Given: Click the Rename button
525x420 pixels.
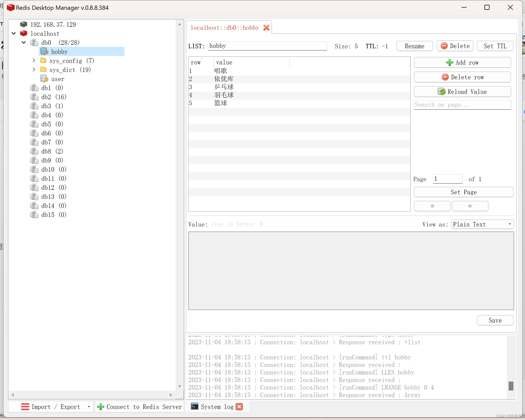Looking at the screenshot, I should click(414, 46).
